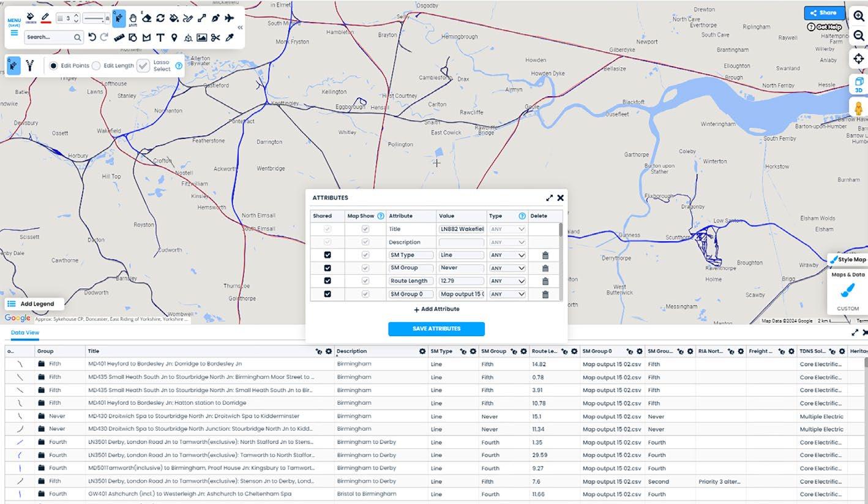Toggle Map Show checkbox for Route Length
This screenshot has height=504, width=868.
(x=365, y=281)
